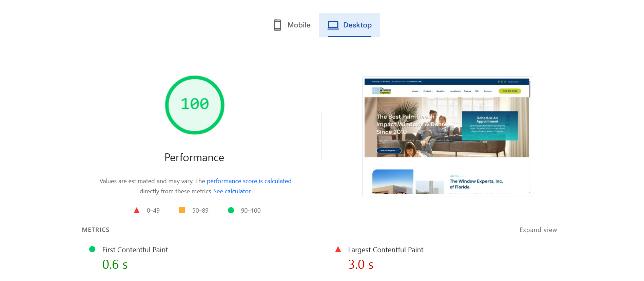Click the METRICS section heading

pyautogui.click(x=96, y=230)
